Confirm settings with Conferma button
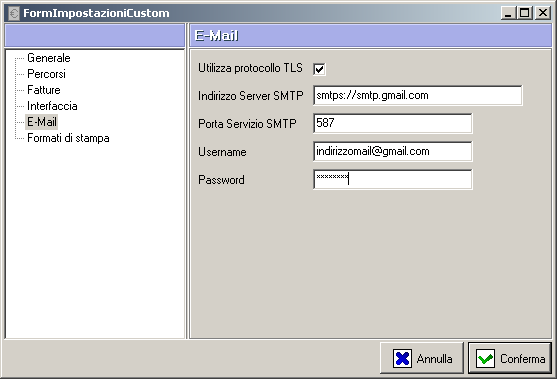The height and width of the screenshot is (379, 557). point(510,358)
